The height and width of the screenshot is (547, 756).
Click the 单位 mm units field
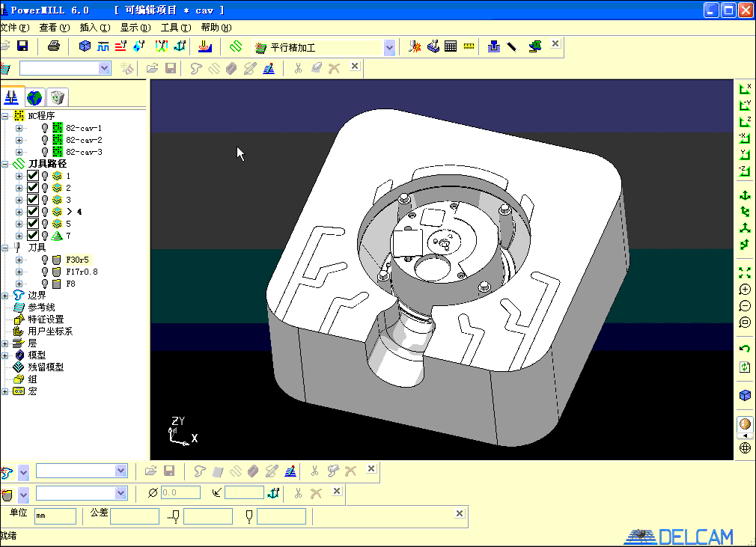(55, 516)
